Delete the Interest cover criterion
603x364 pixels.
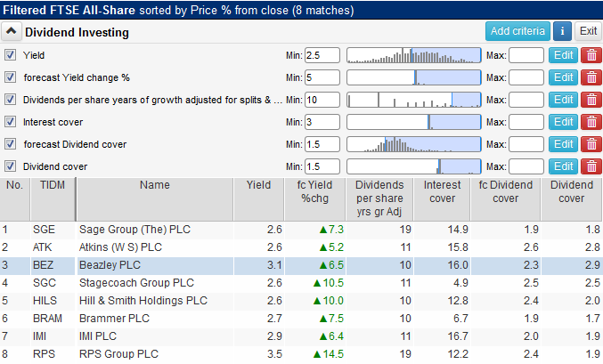pyautogui.click(x=591, y=122)
